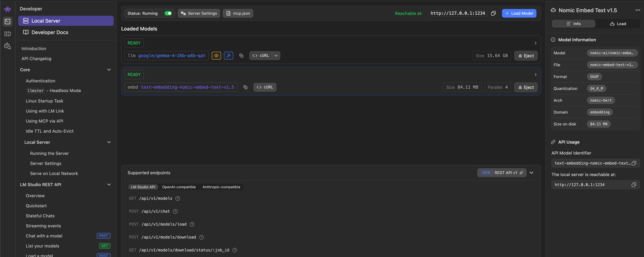Open Server Settings button

(199, 13)
